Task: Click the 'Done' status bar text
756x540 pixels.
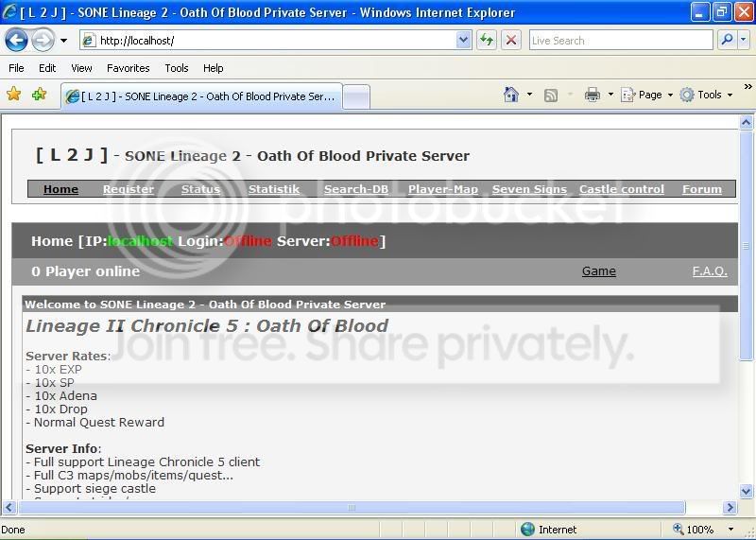Action: 13,530
